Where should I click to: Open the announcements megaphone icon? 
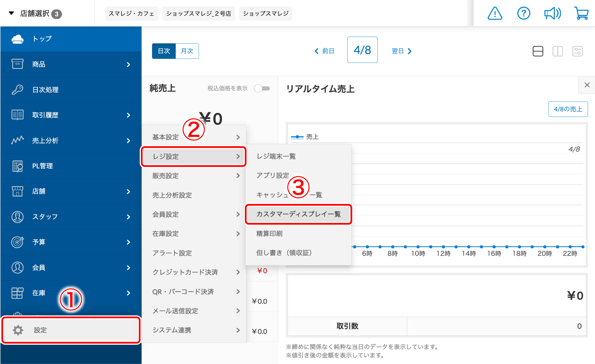click(x=552, y=13)
